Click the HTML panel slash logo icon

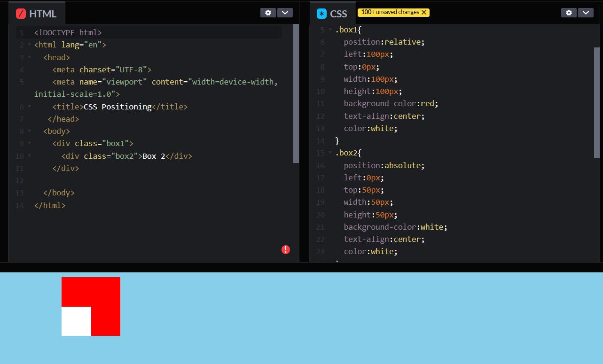pyautogui.click(x=21, y=14)
